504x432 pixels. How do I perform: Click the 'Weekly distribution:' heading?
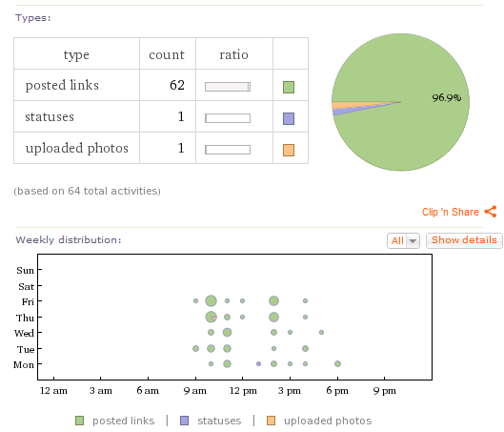coord(69,240)
